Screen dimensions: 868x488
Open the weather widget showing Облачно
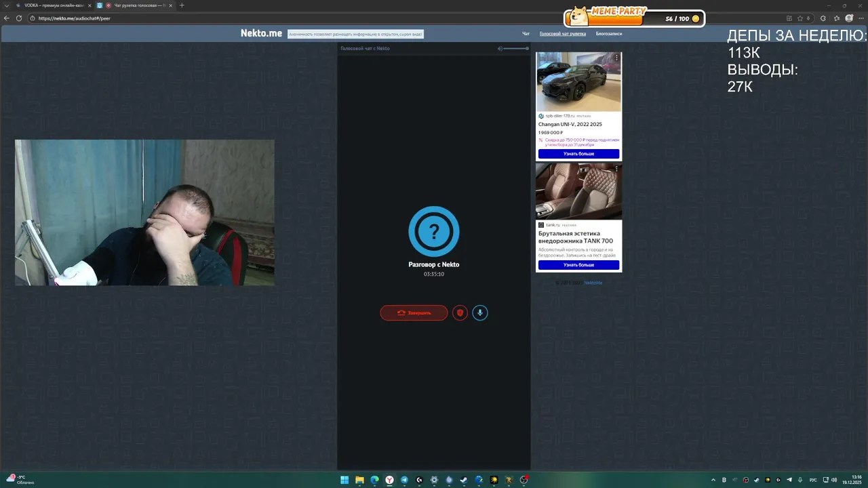(20, 480)
